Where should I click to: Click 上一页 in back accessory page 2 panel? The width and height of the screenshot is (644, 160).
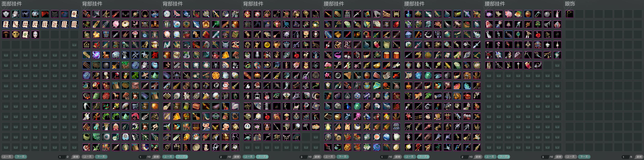[168, 157]
